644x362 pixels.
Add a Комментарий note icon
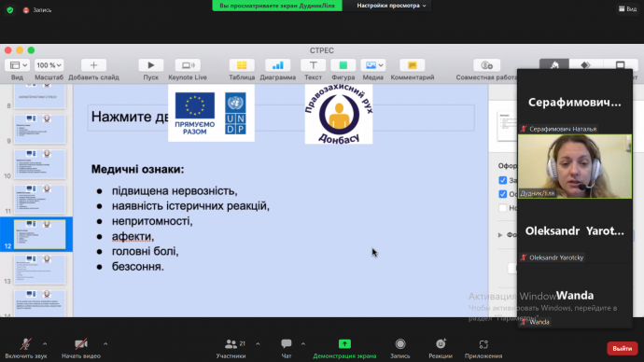pos(412,65)
